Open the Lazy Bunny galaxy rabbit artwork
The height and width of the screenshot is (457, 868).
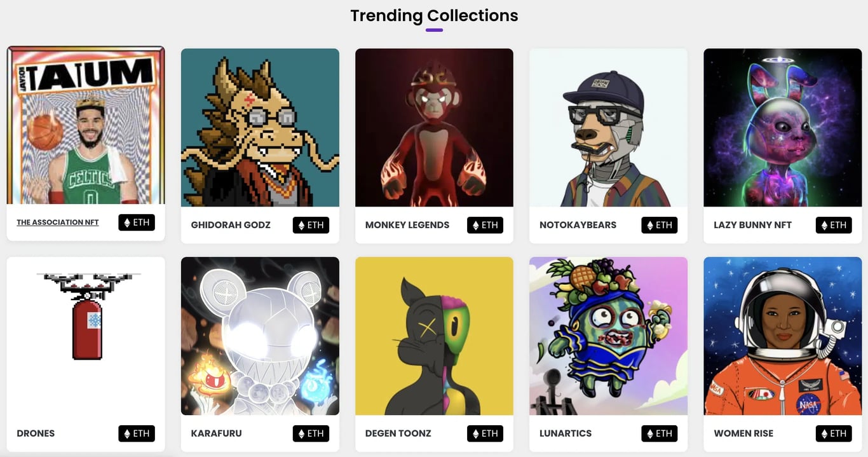tap(782, 127)
